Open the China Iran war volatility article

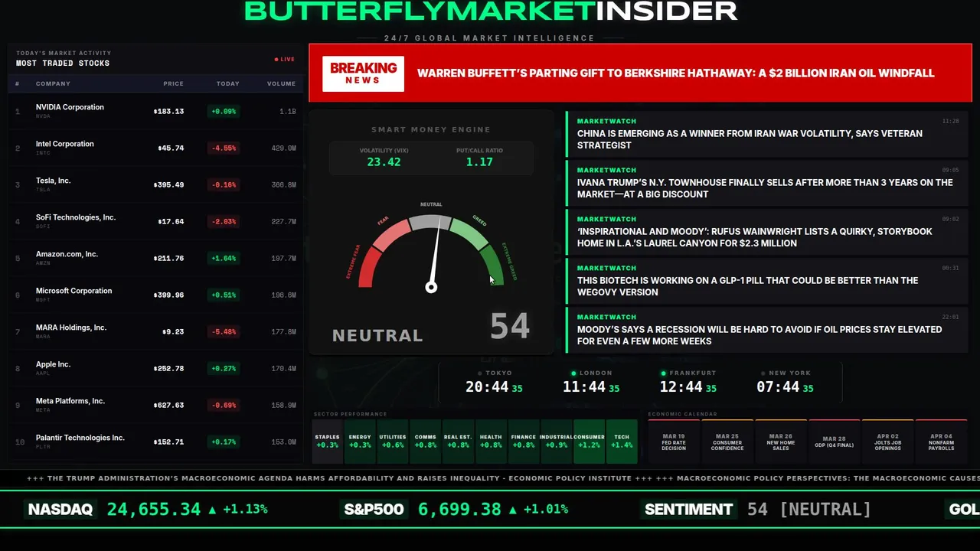click(766, 134)
